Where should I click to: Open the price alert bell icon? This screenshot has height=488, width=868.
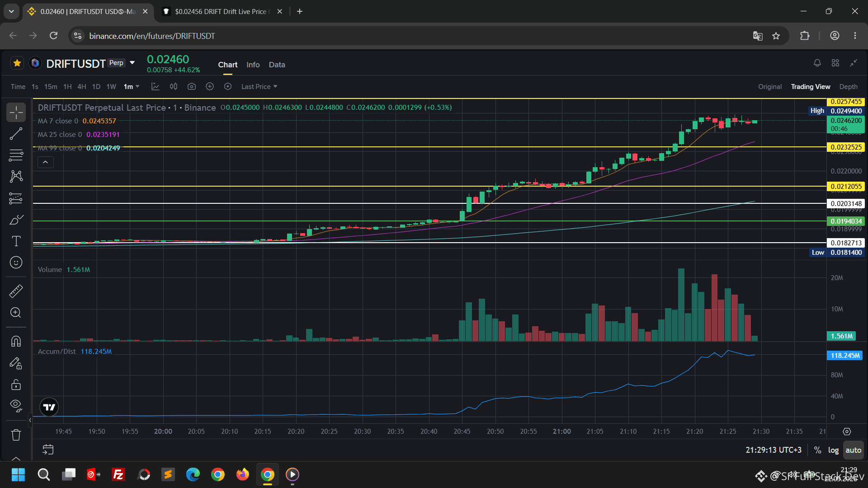[x=817, y=63]
